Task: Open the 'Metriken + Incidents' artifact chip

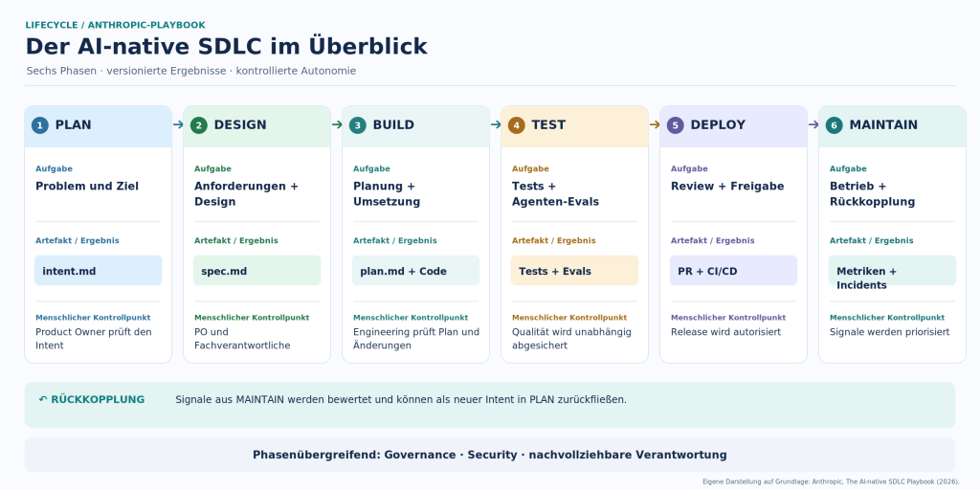Action: (x=892, y=271)
